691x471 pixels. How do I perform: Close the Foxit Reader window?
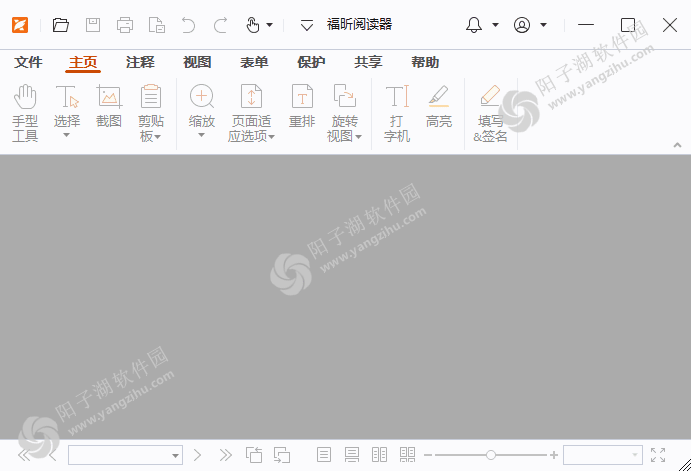(x=670, y=25)
